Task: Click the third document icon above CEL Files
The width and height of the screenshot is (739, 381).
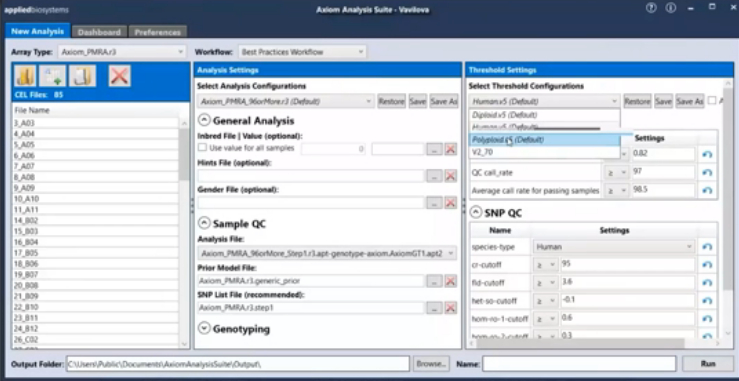Action: coord(82,75)
